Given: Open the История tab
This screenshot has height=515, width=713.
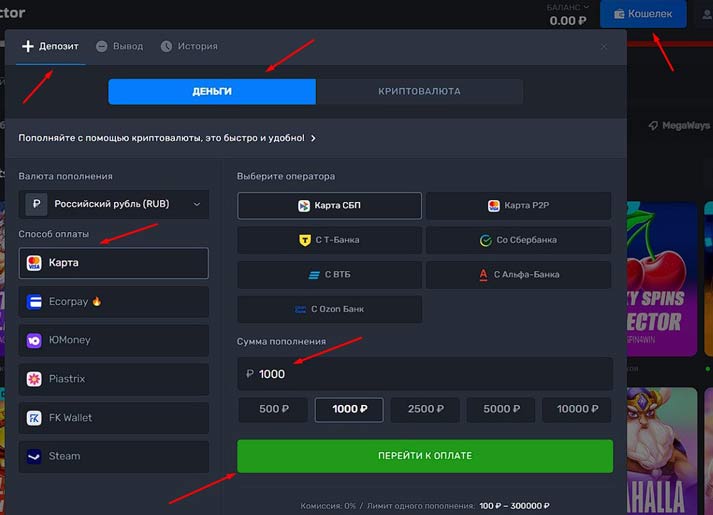Looking at the screenshot, I should coord(189,46).
